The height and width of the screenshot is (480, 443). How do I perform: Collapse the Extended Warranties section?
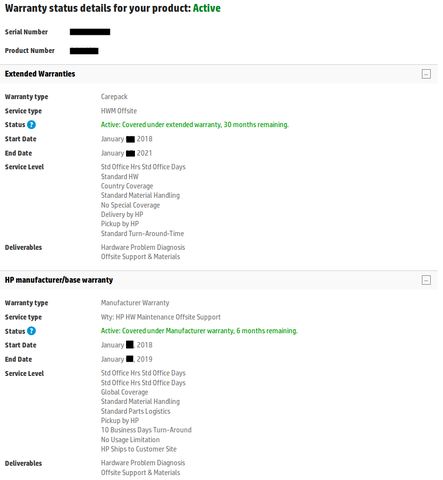pos(426,74)
